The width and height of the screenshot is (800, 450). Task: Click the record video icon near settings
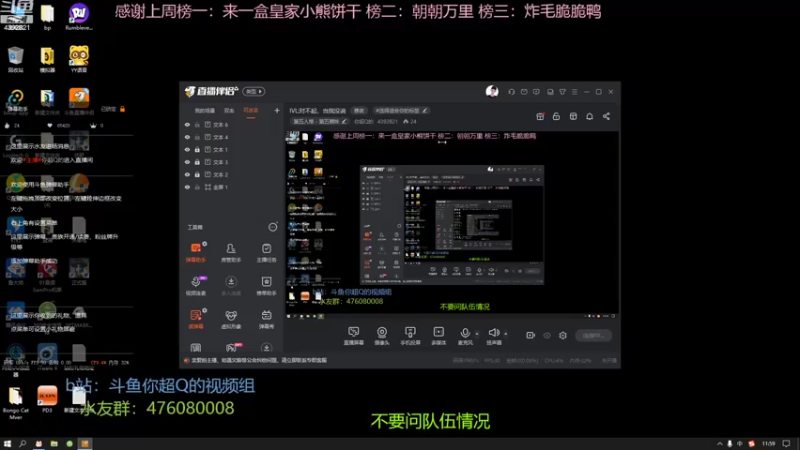[531, 335]
